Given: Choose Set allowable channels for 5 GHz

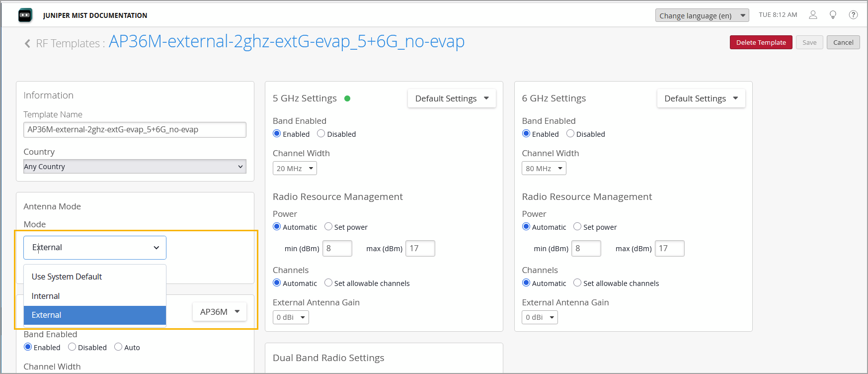Looking at the screenshot, I should [x=328, y=283].
